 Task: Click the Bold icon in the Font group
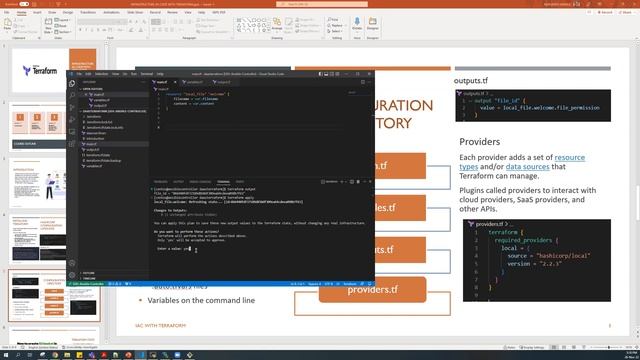point(80,30)
